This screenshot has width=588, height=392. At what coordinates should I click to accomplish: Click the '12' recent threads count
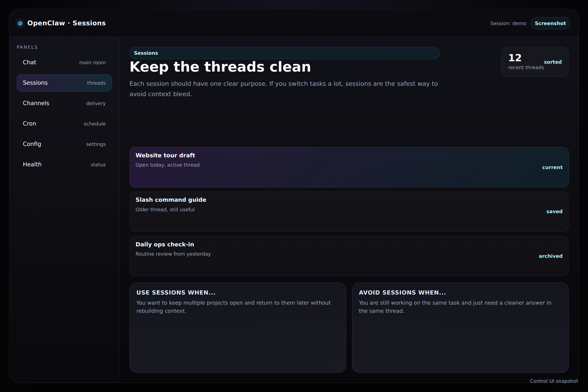[x=515, y=58]
